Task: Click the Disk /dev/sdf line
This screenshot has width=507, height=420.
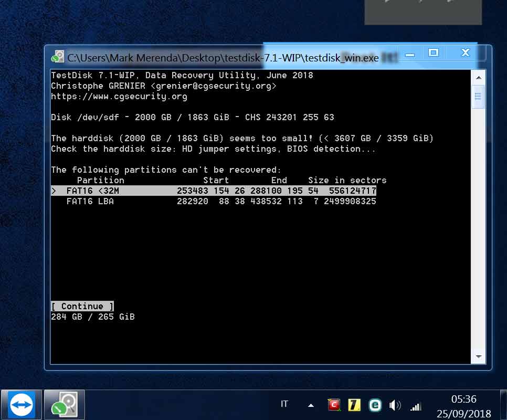Action: 193,117
